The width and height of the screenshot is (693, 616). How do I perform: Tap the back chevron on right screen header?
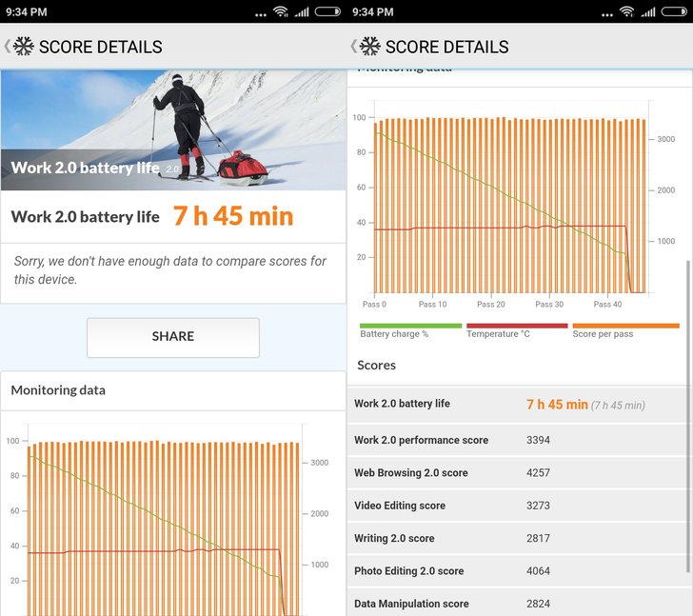pyautogui.click(x=353, y=47)
